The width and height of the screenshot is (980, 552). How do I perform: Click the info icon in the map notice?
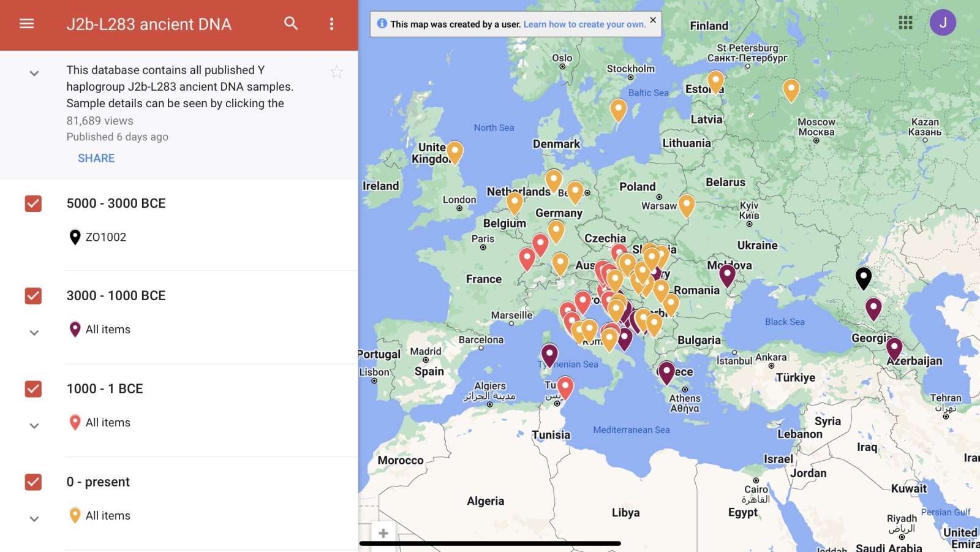coord(382,23)
